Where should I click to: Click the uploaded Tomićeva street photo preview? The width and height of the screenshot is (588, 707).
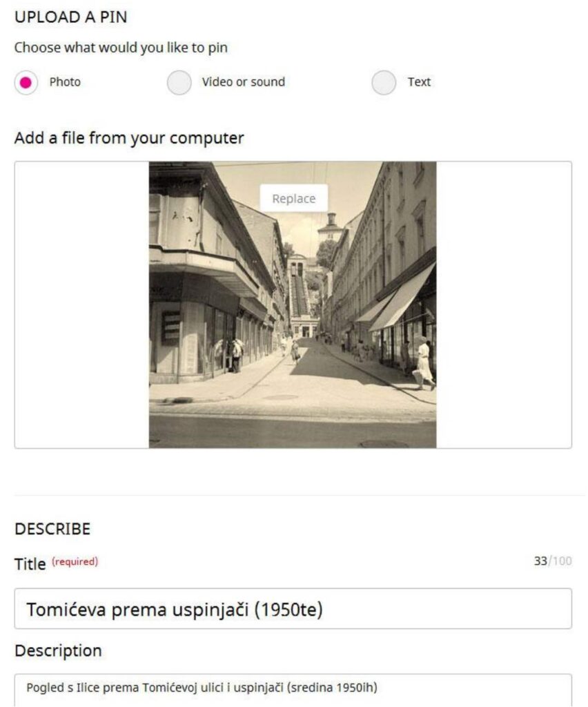(293, 304)
